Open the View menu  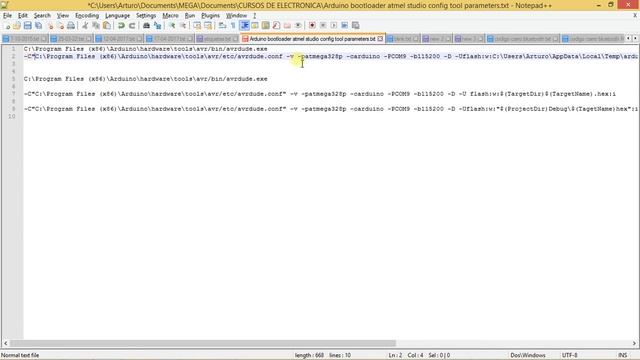tap(62, 16)
